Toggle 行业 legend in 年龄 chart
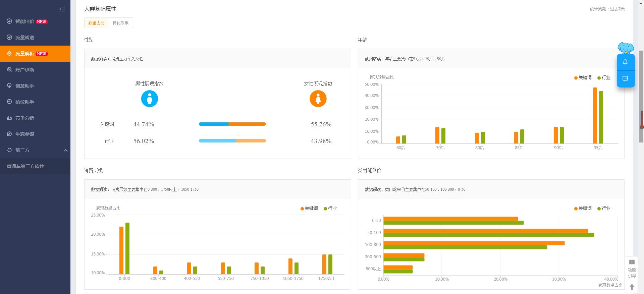644x294 pixels. point(604,77)
